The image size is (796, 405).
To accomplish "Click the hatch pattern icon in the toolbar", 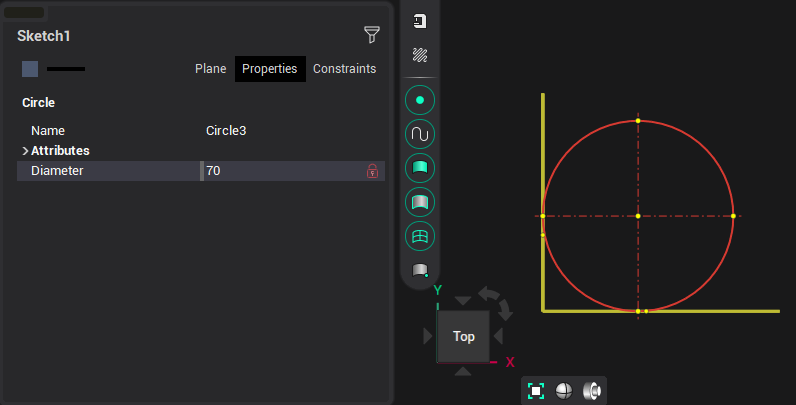I will coord(420,55).
